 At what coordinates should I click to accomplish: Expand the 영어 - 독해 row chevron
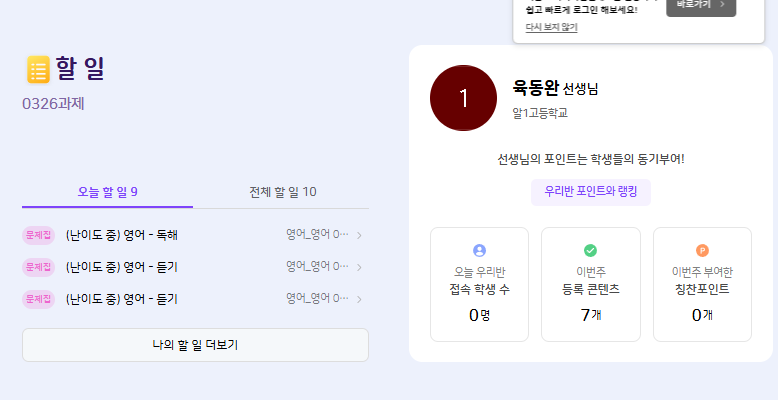pyautogui.click(x=359, y=236)
